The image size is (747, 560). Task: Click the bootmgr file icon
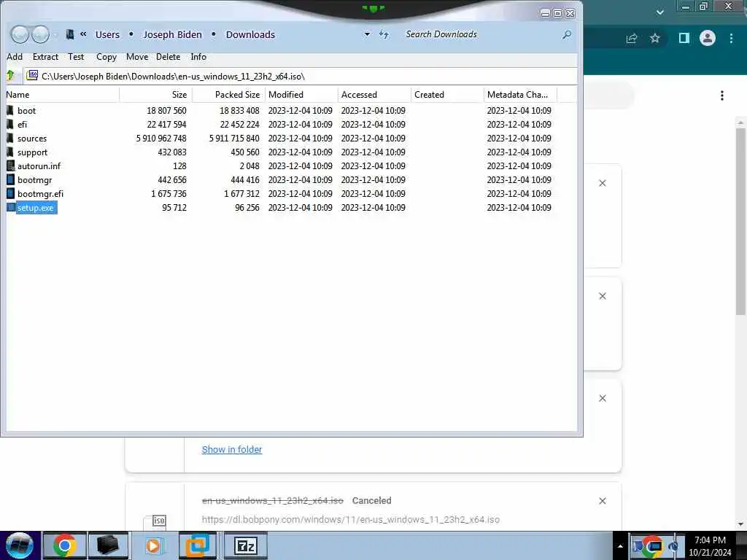pos(10,179)
